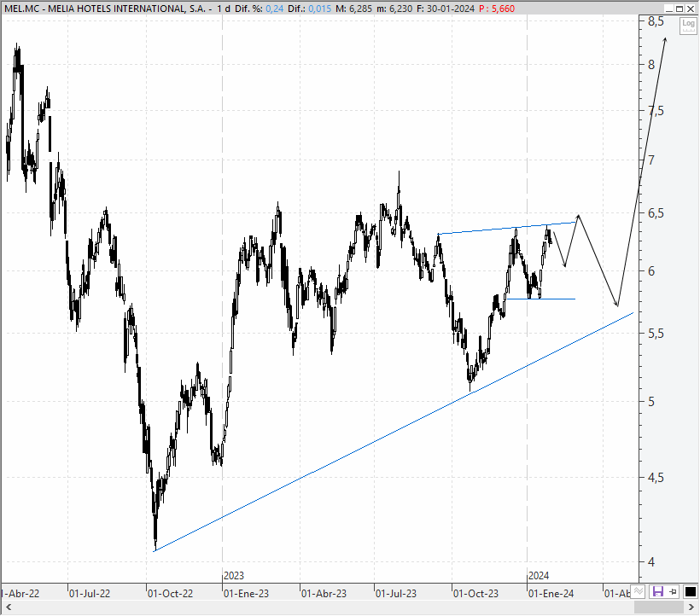Click the pin icon beside save
This screenshot has height=616, width=700.
(674, 592)
